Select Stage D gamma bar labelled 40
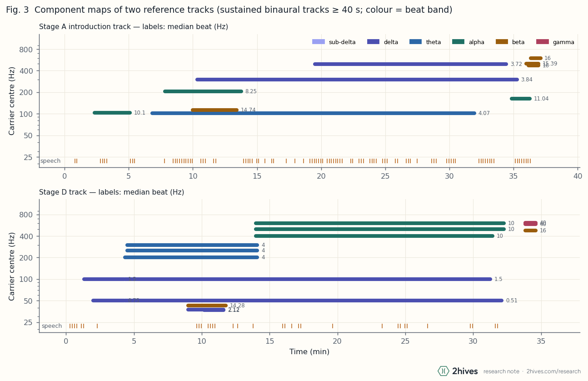Image resolution: width=588 pixels, height=381 pixels. coord(530,223)
